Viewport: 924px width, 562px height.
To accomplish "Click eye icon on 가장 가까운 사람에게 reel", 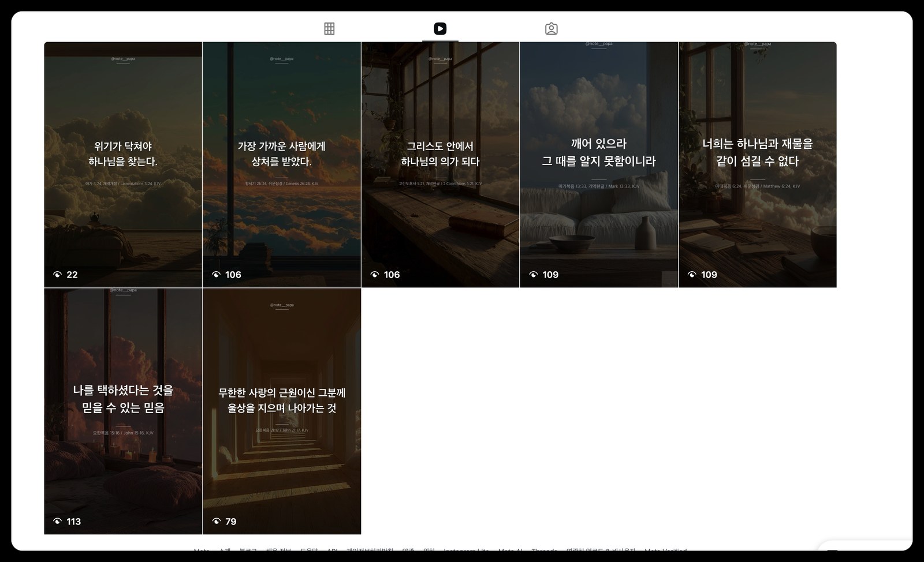I will pos(216,275).
